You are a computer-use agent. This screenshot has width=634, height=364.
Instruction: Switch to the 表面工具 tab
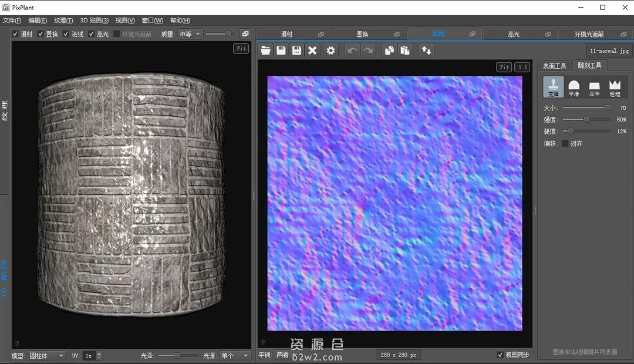[554, 66]
